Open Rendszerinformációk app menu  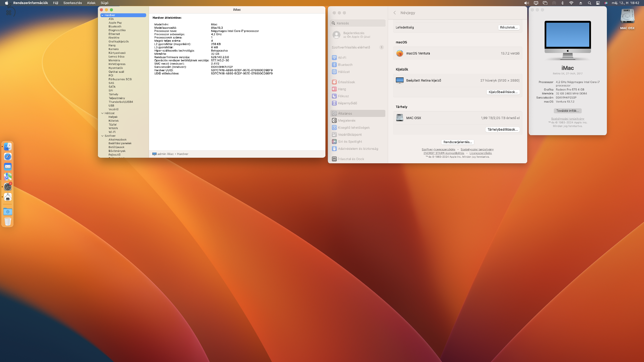pos(30,3)
